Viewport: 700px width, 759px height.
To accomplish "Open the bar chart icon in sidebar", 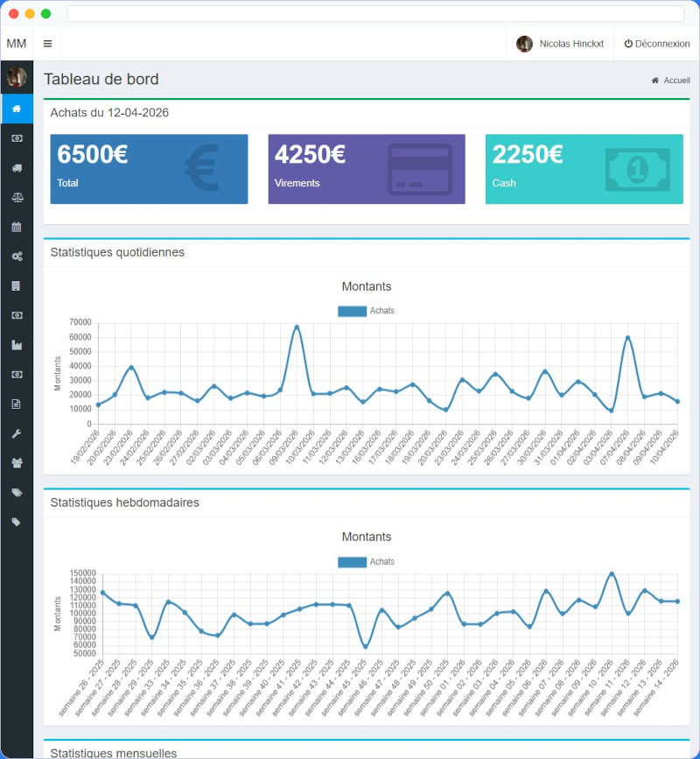I will point(17,345).
